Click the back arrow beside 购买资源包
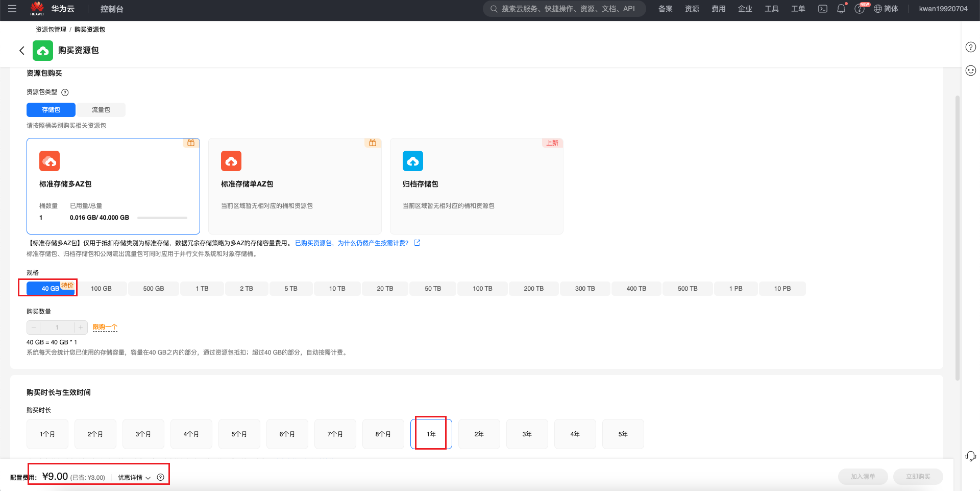Image resolution: width=980 pixels, height=491 pixels. (x=22, y=50)
